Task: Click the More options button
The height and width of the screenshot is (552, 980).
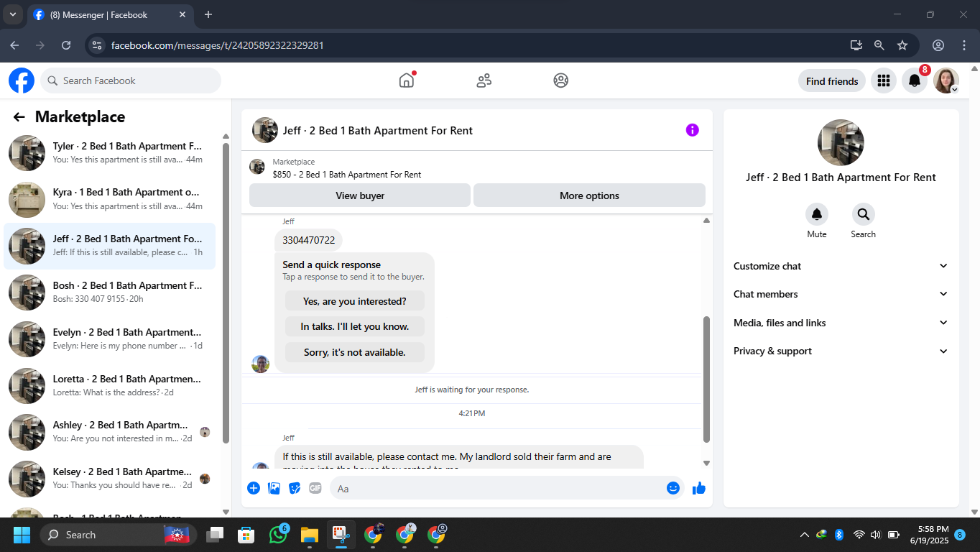Action: click(x=589, y=195)
